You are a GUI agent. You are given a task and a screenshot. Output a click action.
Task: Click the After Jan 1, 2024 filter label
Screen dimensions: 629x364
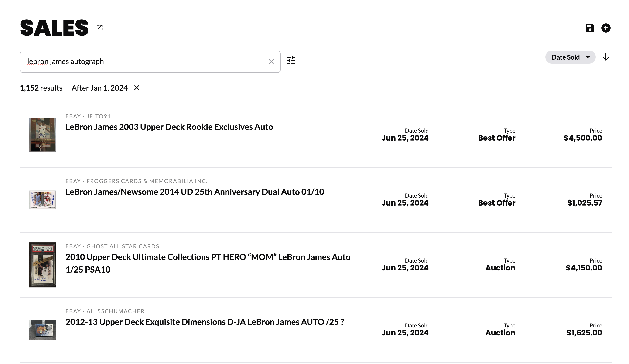tap(100, 88)
